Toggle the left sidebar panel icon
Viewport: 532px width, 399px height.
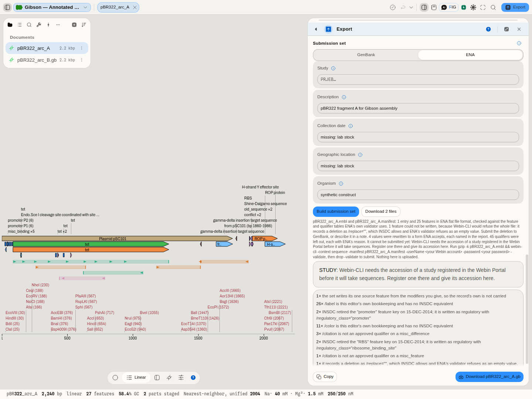7,7
